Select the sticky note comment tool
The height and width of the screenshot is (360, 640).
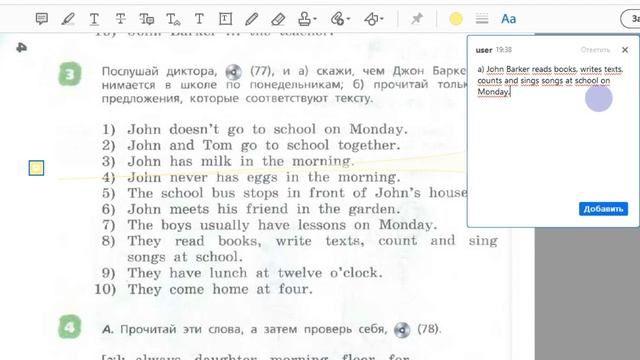click(x=42, y=19)
